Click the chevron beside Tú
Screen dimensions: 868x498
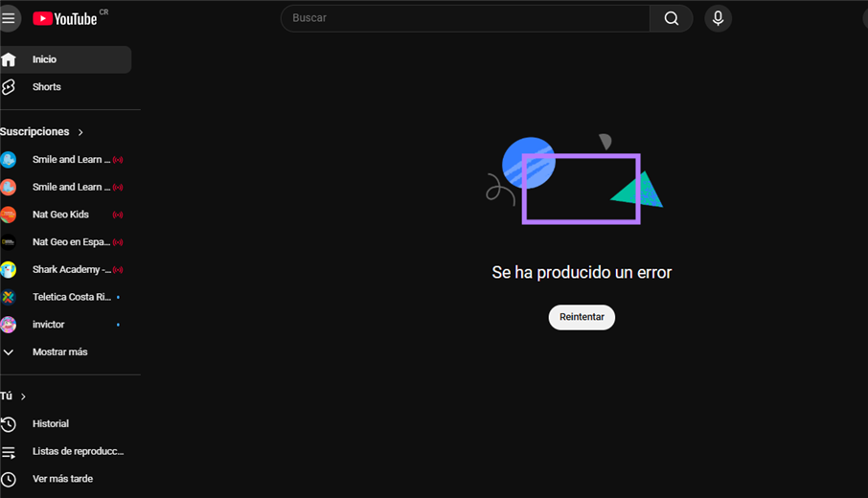(x=23, y=396)
